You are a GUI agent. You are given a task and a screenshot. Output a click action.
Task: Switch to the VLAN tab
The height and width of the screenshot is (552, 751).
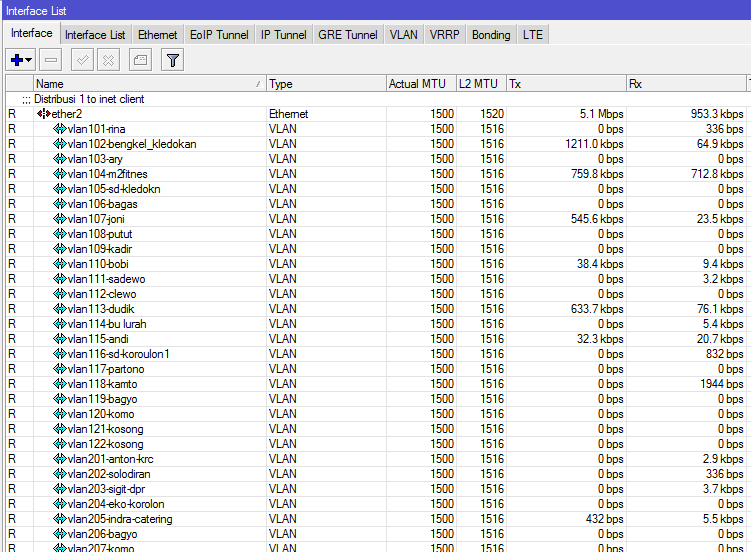pos(403,35)
